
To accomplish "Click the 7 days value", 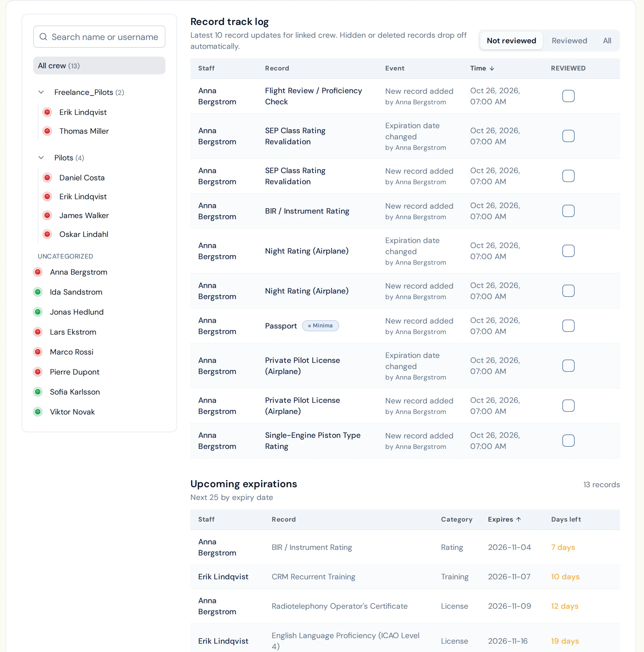I will click(563, 547).
